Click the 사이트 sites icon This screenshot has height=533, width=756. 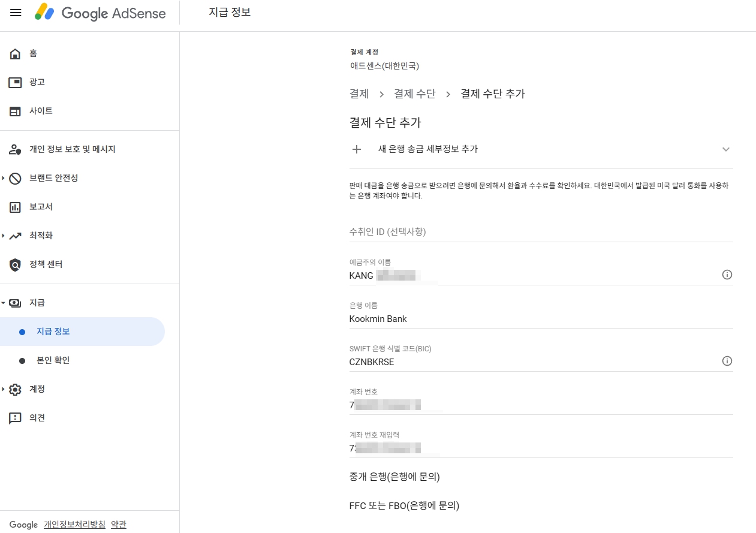15,111
